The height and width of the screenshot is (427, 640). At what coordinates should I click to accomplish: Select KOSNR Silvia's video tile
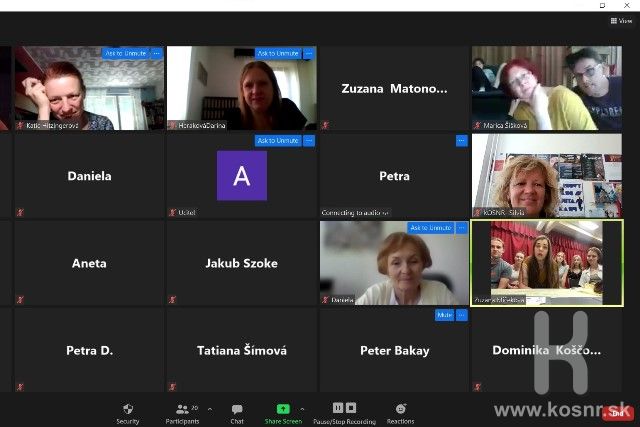[547, 175]
